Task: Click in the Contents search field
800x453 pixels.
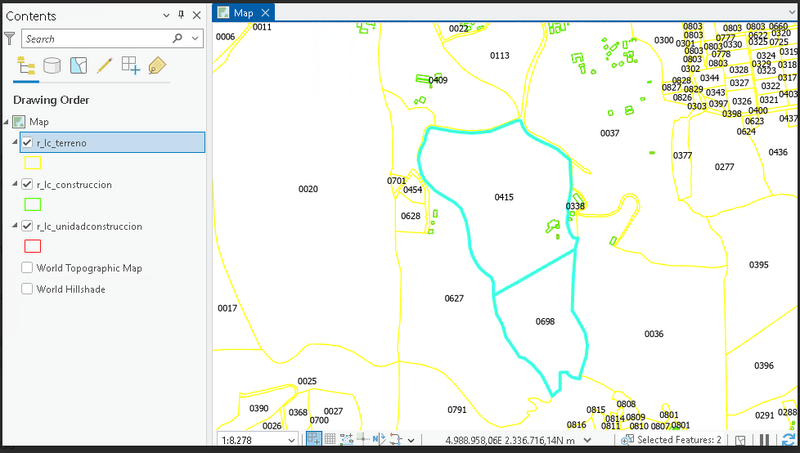Action: tap(95, 39)
